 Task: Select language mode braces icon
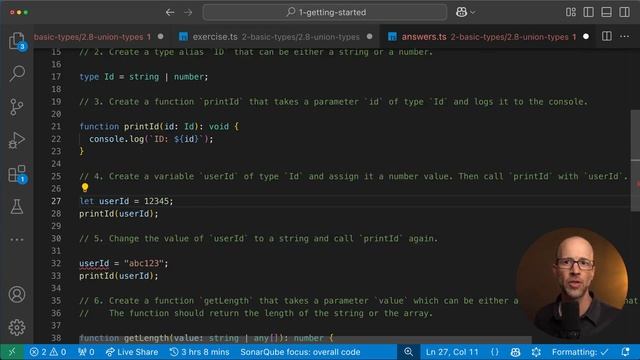tap(495, 352)
